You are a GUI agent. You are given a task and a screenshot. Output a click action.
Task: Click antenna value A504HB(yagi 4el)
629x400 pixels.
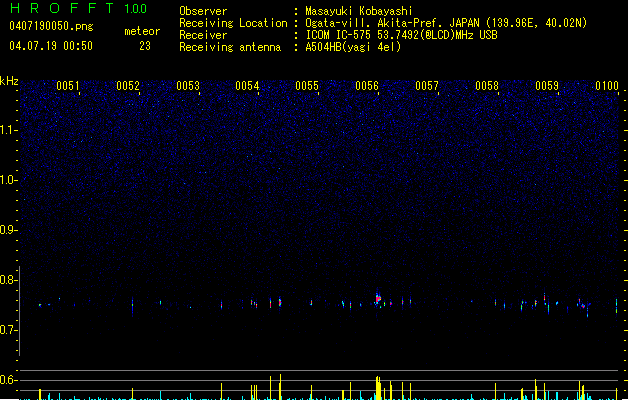pyautogui.click(x=353, y=47)
